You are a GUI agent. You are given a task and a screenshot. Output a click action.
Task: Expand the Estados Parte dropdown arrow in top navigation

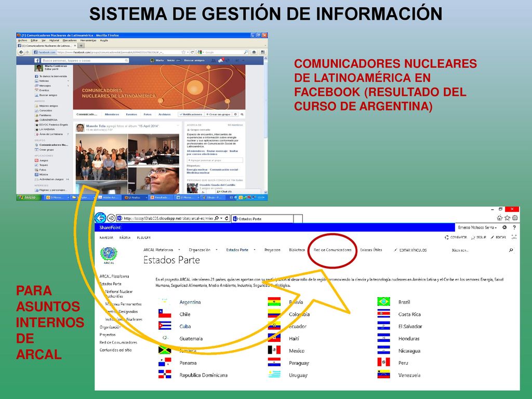coord(254,250)
